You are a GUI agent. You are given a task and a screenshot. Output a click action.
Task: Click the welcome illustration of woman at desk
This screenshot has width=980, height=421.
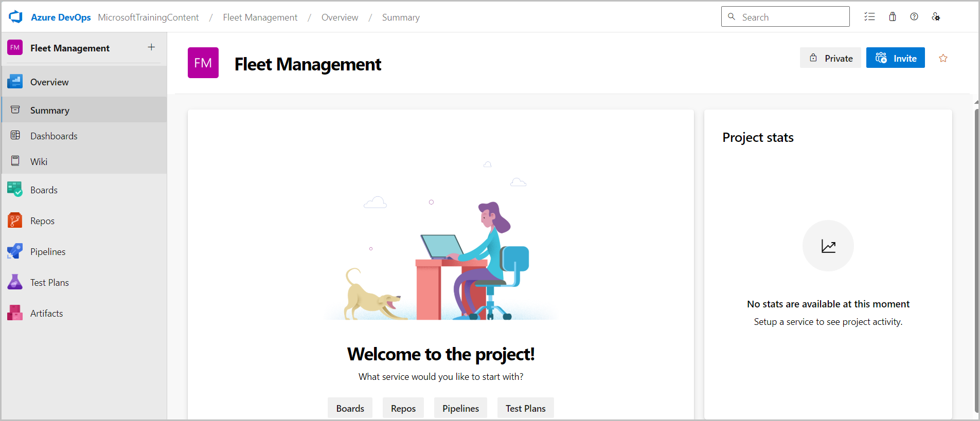coord(441,241)
